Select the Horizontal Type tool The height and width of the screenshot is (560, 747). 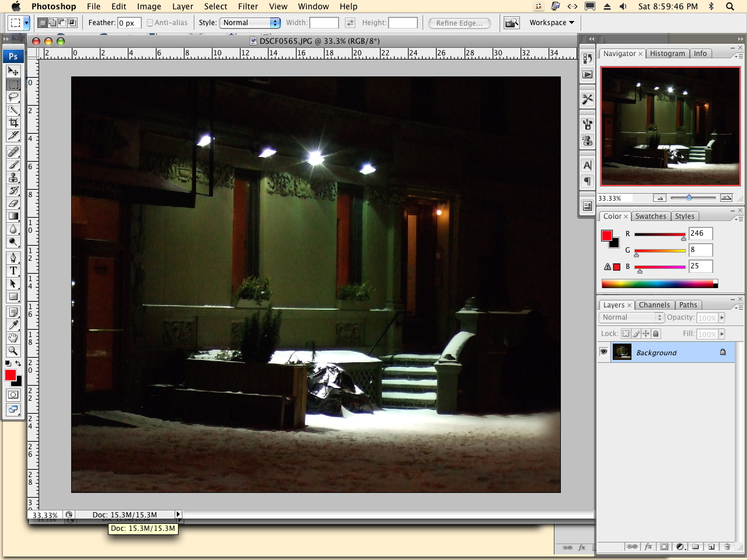point(13,271)
